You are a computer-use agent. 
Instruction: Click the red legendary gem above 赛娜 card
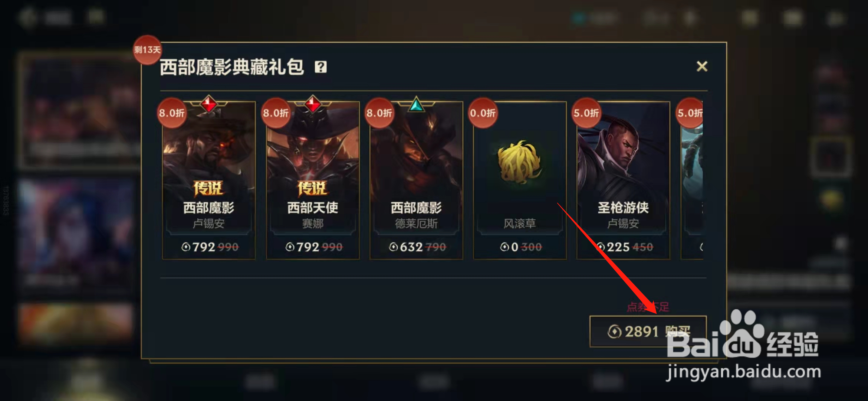(313, 104)
